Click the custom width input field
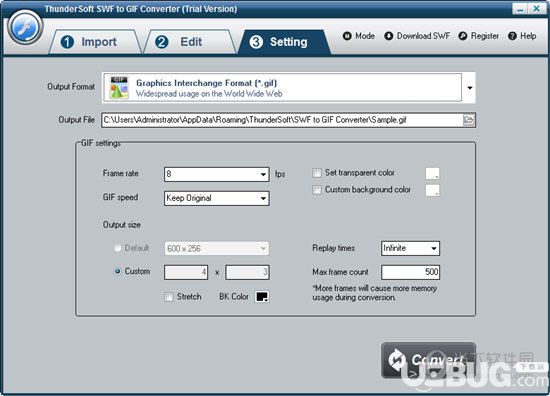The height and width of the screenshot is (396, 550). pyautogui.click(x=186, y=272)
